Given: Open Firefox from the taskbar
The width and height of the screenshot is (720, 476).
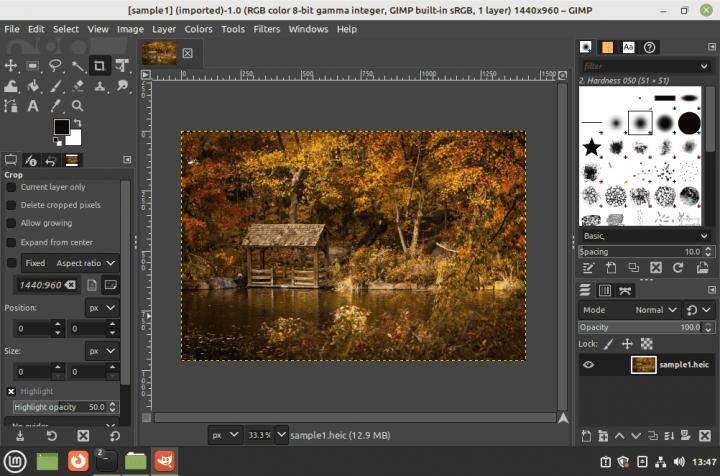Looking at the screenshot, I should coord(77,461).
